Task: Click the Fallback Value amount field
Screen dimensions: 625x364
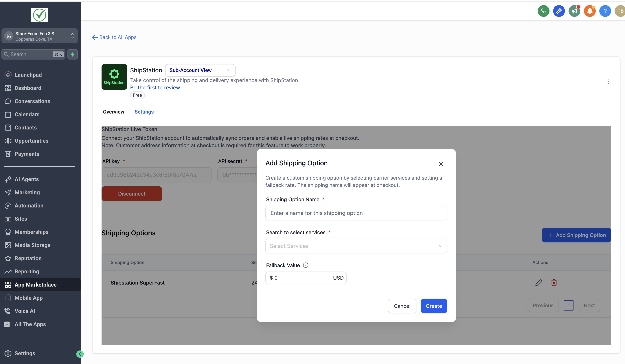Action: 300,278
